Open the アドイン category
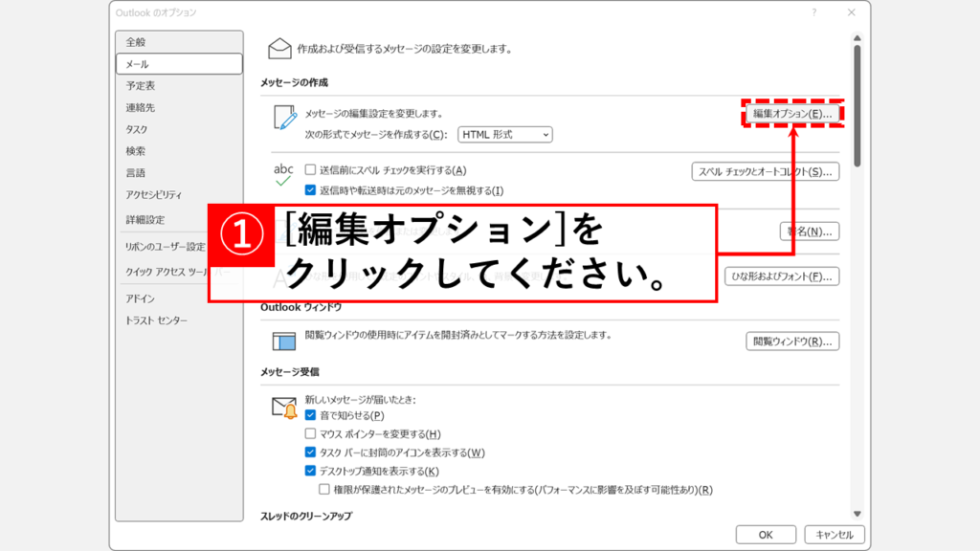Screen dimensions: 980x551 [179, 298]
